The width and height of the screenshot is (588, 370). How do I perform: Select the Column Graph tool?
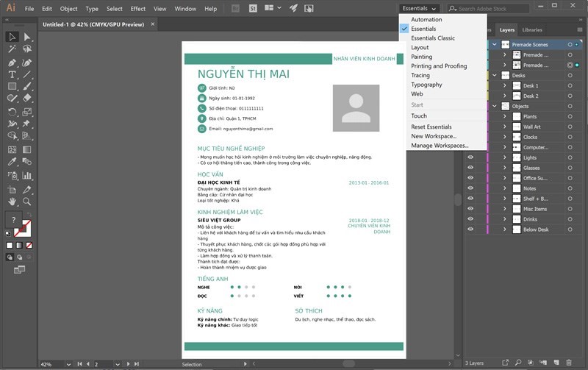pyautogui.click(x=26, y=175)
